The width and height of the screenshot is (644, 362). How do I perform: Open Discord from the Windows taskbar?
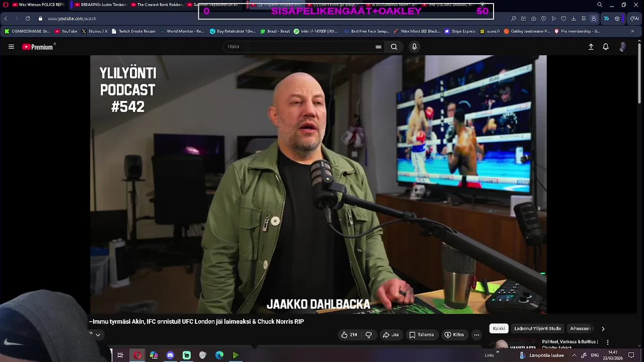pos(170,355)
